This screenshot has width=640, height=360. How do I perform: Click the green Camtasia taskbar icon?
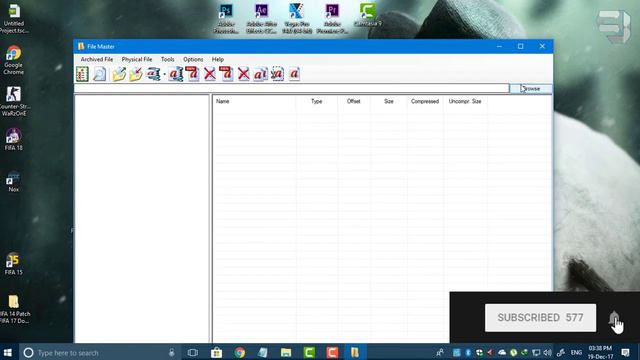click(309, 352)
